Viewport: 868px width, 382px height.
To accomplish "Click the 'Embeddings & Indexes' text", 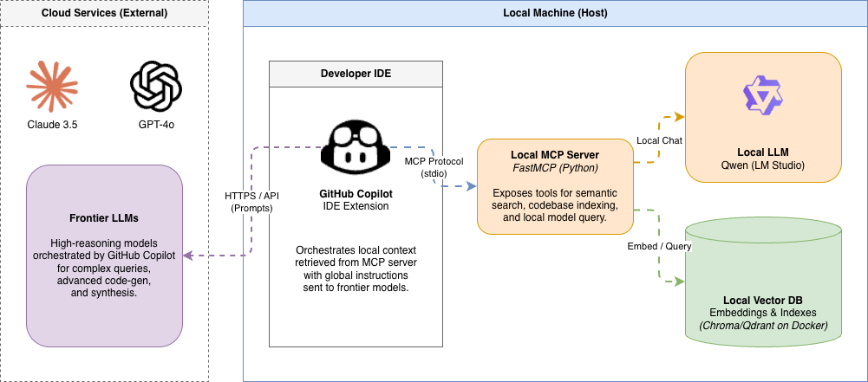I will (x=763, y=312).
